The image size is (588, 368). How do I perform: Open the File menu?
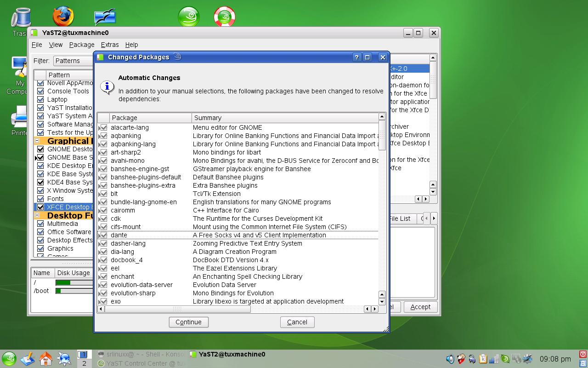(36, 45)
